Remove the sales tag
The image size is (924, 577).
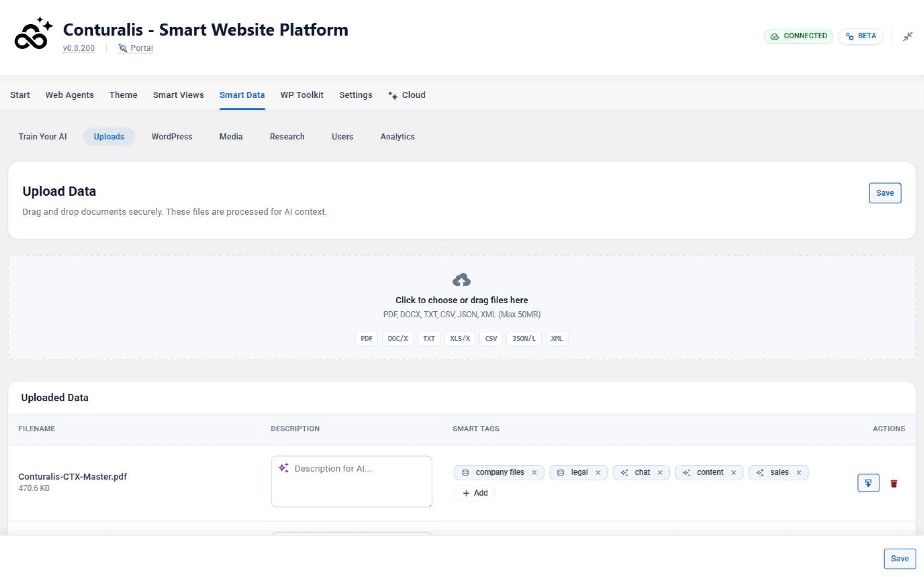click(x=799, y=472)
